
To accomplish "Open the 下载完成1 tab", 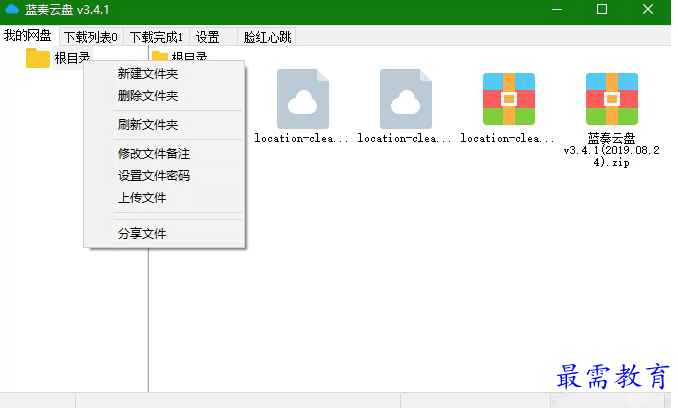I will [157, 37].
